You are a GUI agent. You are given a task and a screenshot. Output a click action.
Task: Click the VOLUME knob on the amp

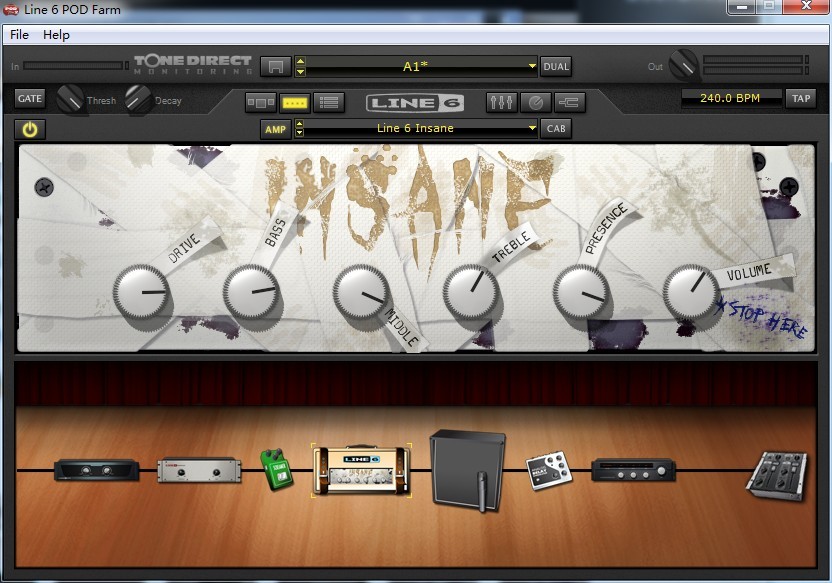click(691, 292)
